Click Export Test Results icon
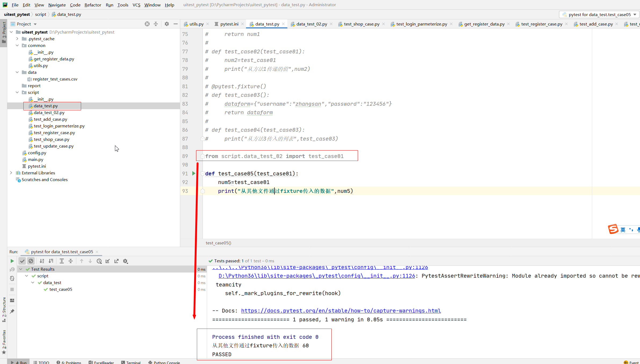Viewport: 640px width, 364px height. [116, 261]
